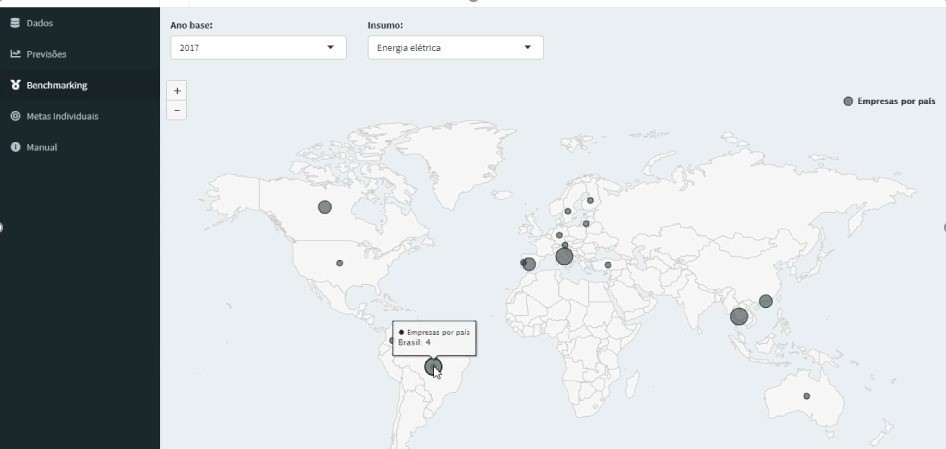This screenshot has height=449, width=946.
Task: Open the Insumo Energia elétrica dropdown
Action: (x=456, y=48)
